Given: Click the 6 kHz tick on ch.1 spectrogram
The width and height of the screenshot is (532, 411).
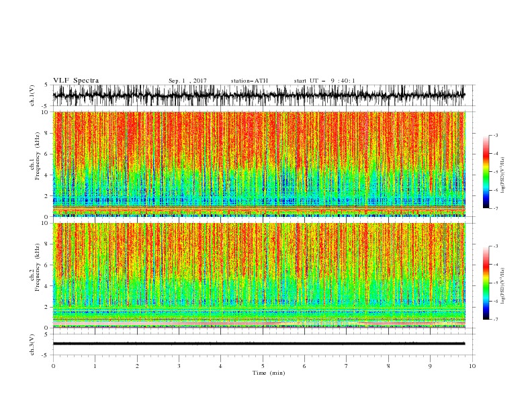Looking at the screenshot, I should (x=47, y=154).
